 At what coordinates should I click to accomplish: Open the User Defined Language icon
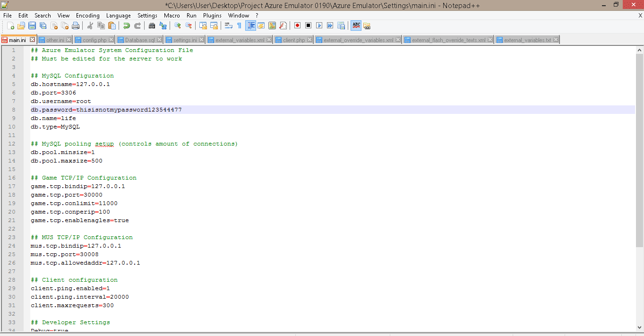click(x=261, y=26)
